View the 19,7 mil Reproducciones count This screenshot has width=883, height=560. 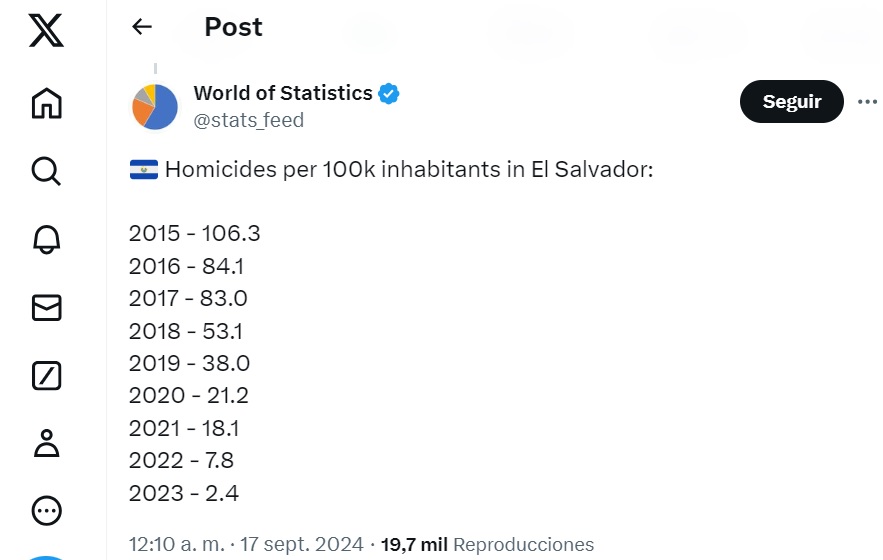coord(487,545)
